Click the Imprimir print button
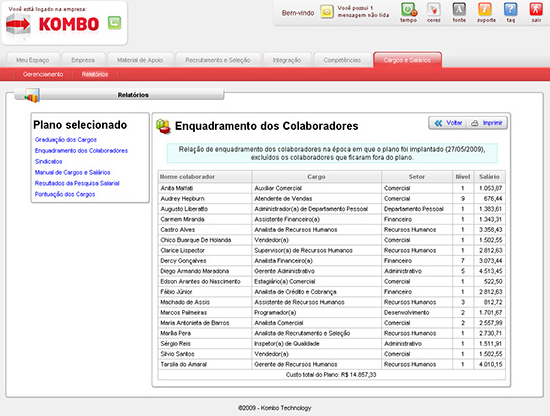550x416 pixels. (x=488, y=123)
